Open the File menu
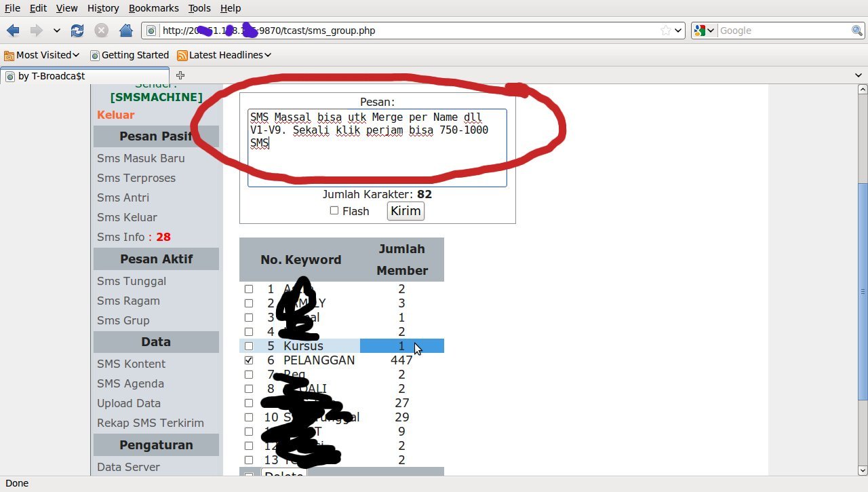Viewport: 868px width, 492px height. click(12, 8)
